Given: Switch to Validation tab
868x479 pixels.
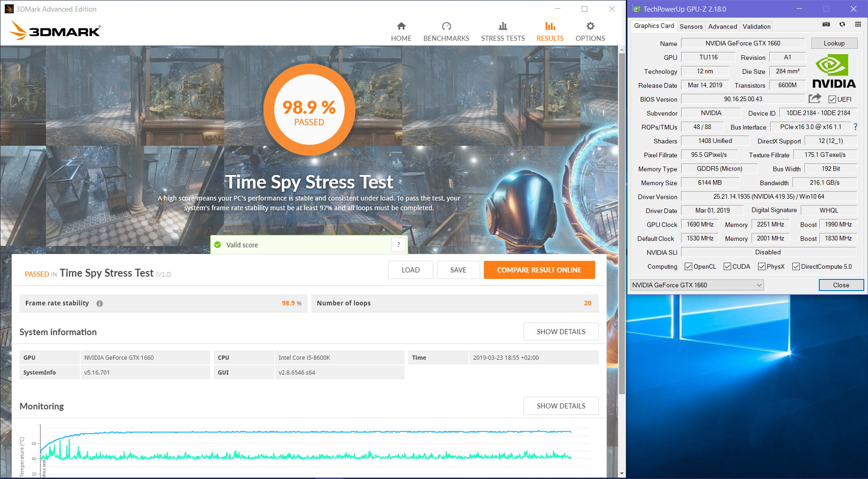Looking at the screenshot, I should 756,26.
